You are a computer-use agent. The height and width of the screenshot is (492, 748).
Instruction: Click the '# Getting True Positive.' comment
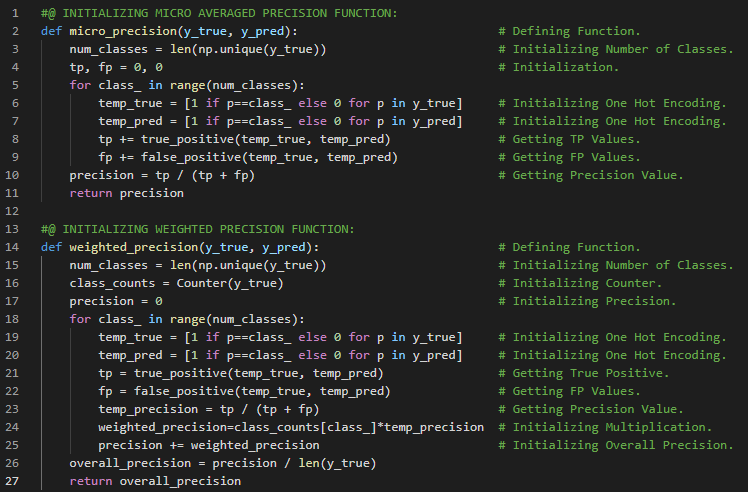[x=591, y=373]
